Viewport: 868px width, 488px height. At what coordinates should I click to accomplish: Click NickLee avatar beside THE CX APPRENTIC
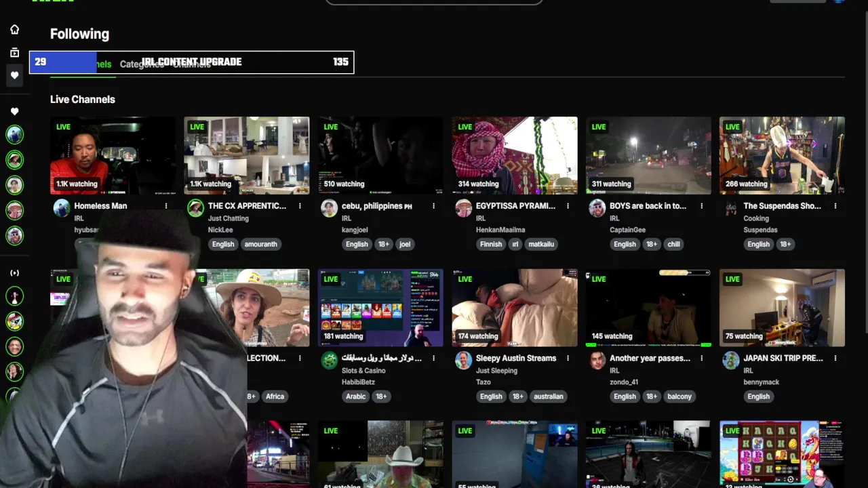tap(195, 208)
